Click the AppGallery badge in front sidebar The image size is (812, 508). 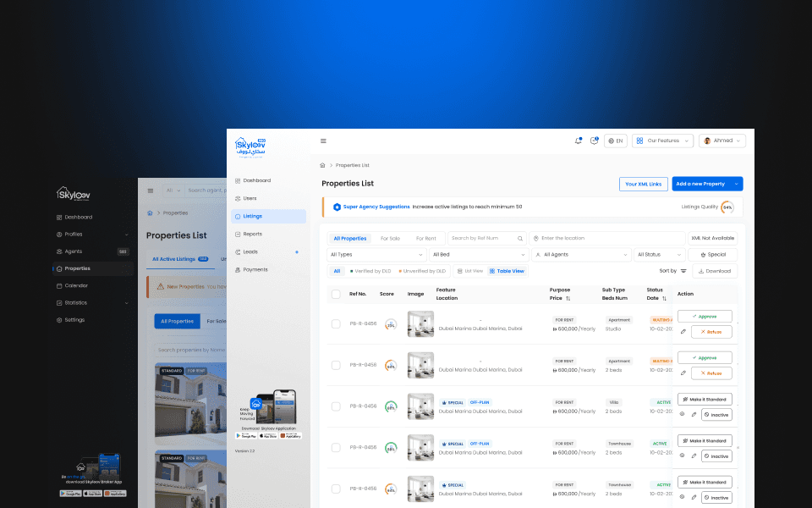coord(290,436)
